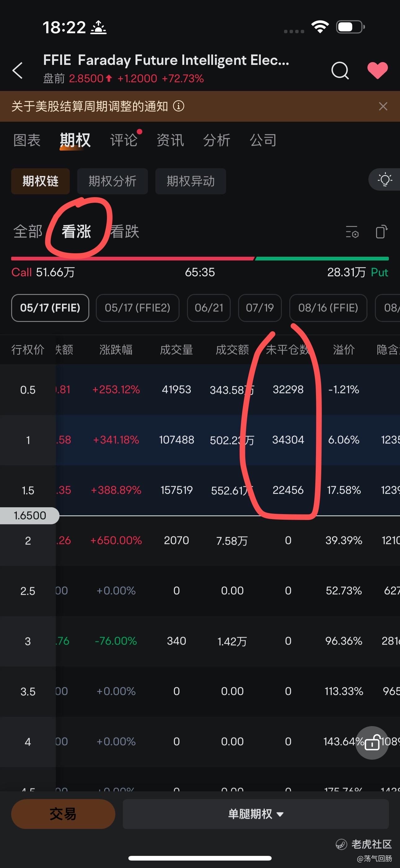Switch to the 图表 tab
The height and width of the screenshot is (868, 400).
point(27,140)
